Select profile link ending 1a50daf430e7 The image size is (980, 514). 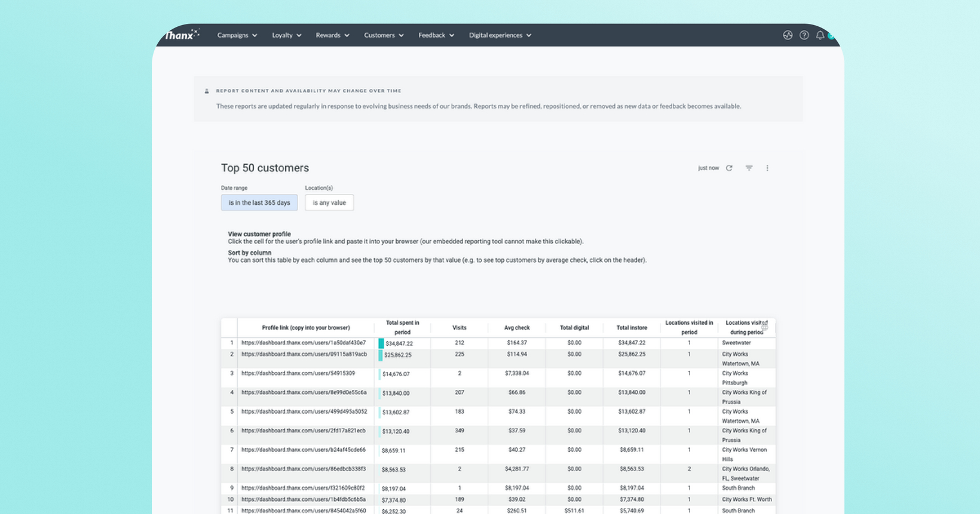(304, 343)
